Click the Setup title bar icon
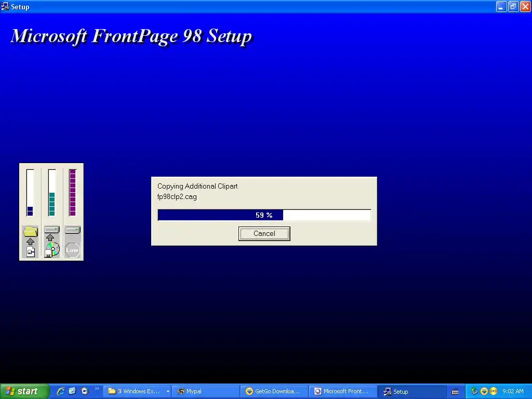The height and width of the screenshot is (399, 532). click(5, 6)
